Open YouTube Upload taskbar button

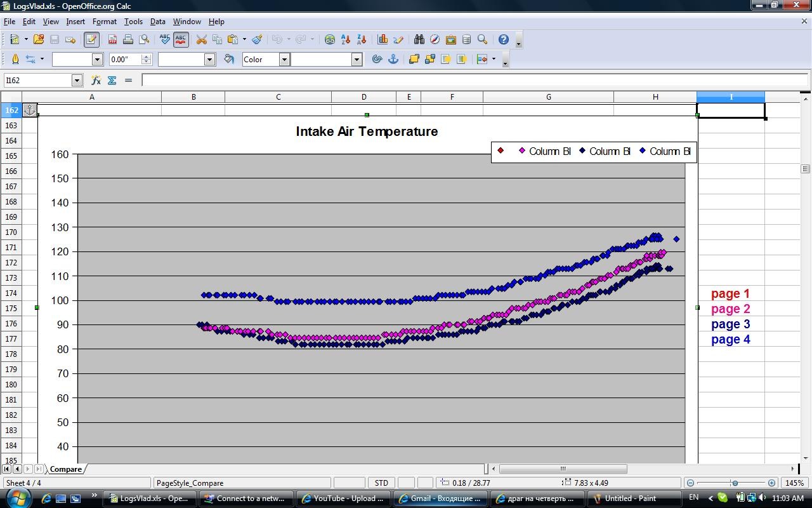[x=343, y=498]
